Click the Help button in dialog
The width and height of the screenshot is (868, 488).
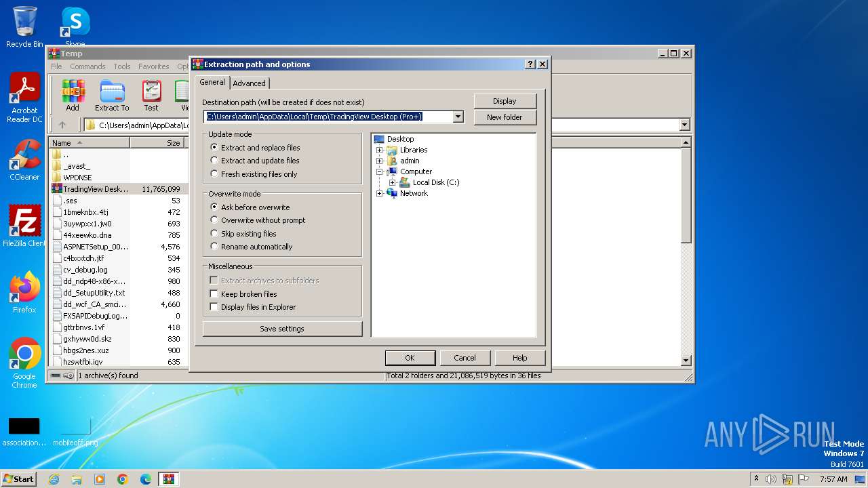tap(519, 358)
